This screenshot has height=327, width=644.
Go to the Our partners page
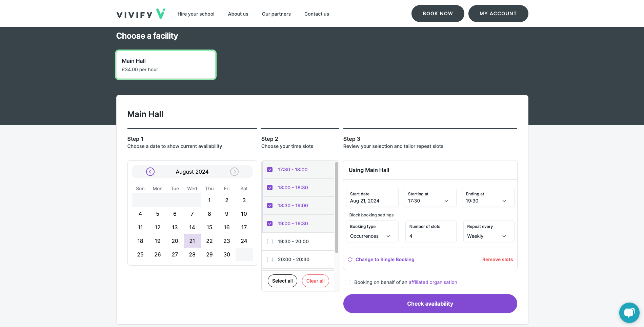tap(276, 14)
